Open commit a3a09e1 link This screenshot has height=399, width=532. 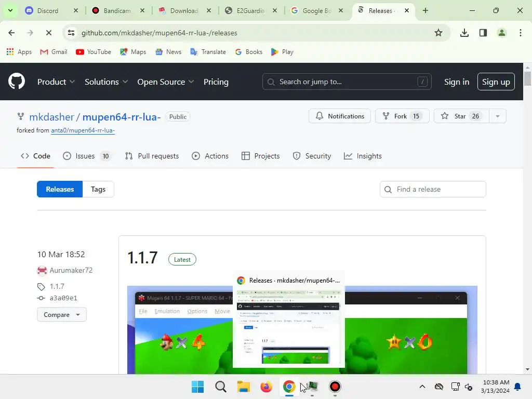(63, 298)
